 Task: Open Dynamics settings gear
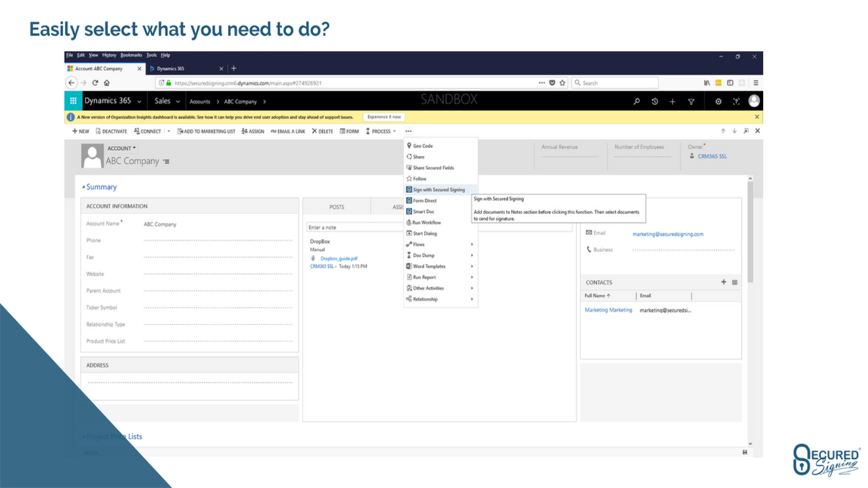[x=719, y=101]
